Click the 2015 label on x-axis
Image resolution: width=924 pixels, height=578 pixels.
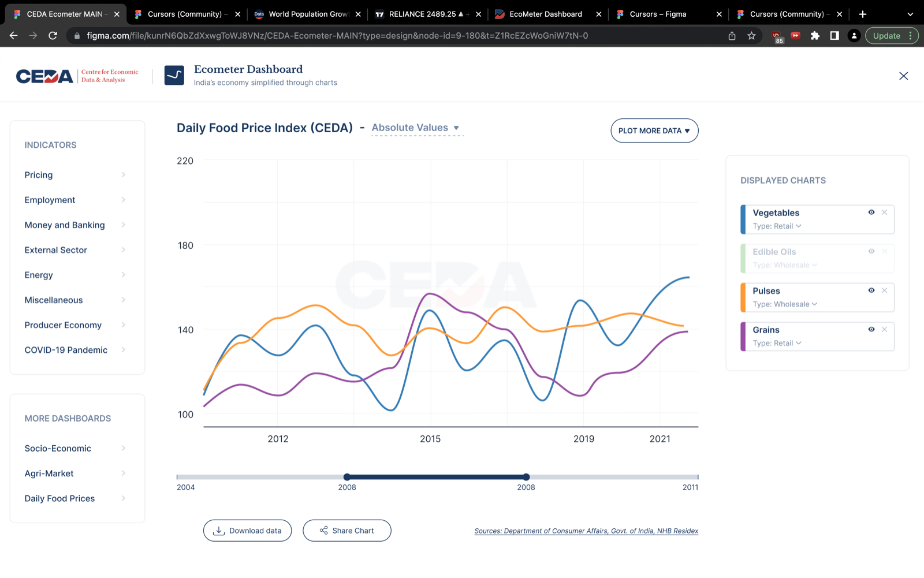tap(430, 439)
